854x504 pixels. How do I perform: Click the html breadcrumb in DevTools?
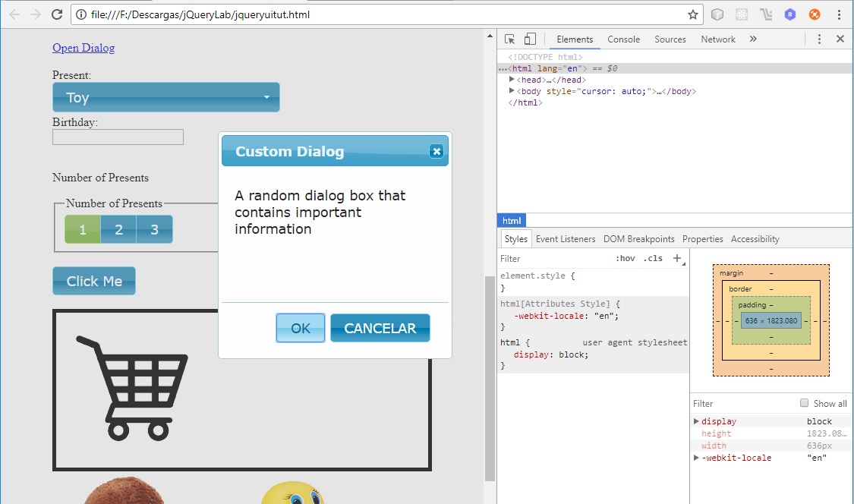tap(512, 221)
